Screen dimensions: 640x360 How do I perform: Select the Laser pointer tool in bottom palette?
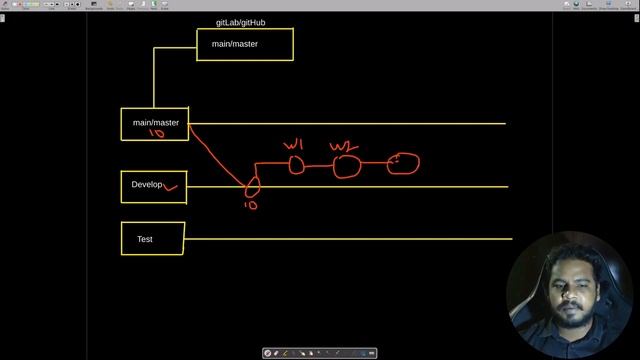tap(338, 353)
